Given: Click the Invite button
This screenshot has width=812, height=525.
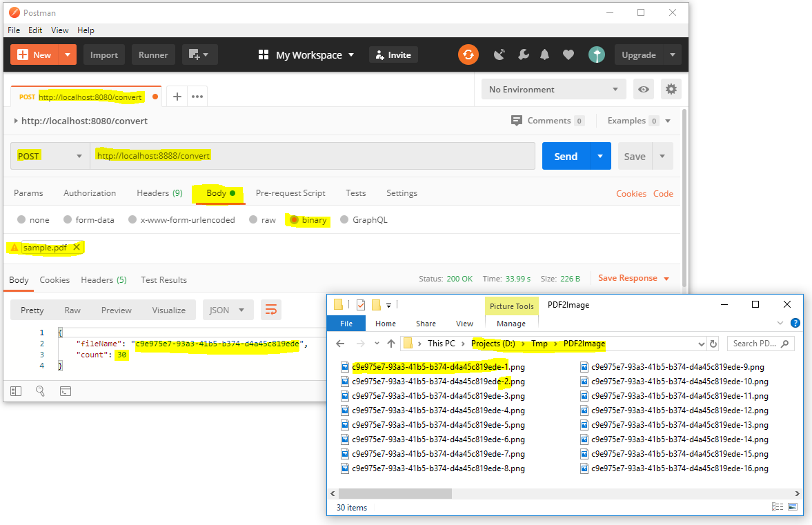Looking at the screenshot, I should (393, 55).
